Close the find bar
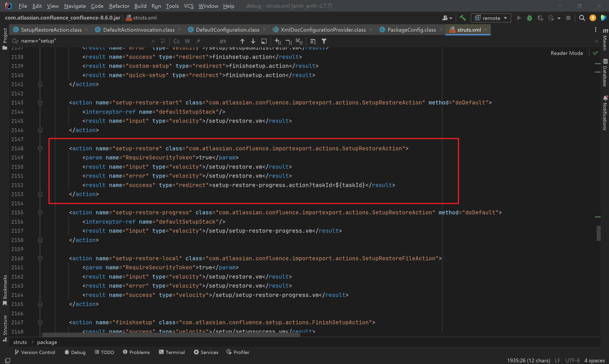 (596, 41)
